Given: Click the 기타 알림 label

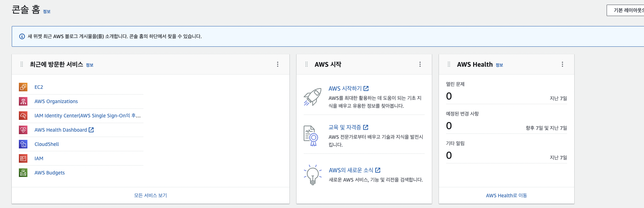Looking at the screenshot, I should [455, 143].
